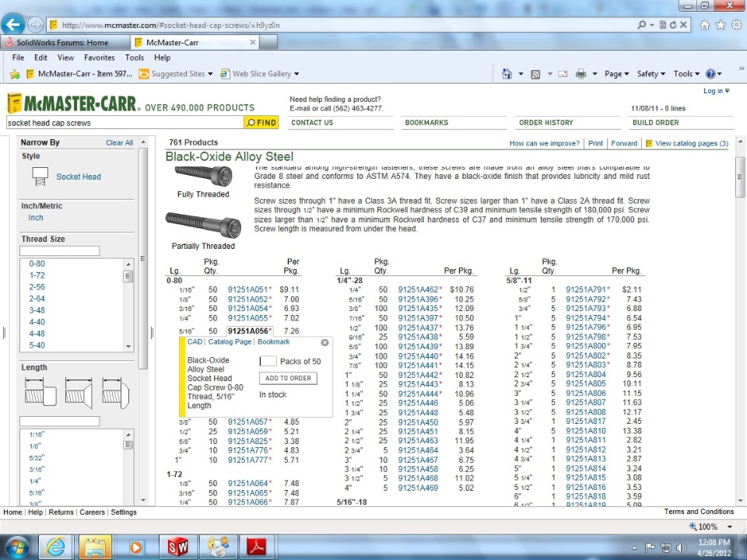Open the Favorites menu
Image resolution: width=747 pixels, height=560 pixels.
tap(99, 58)
